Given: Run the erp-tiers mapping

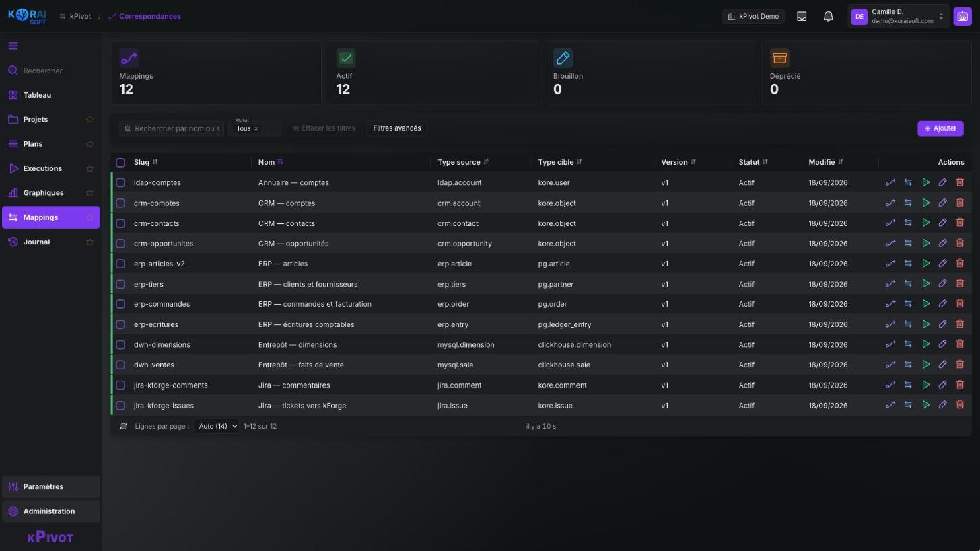Looking at the screenshot, I should click(926, 283).
